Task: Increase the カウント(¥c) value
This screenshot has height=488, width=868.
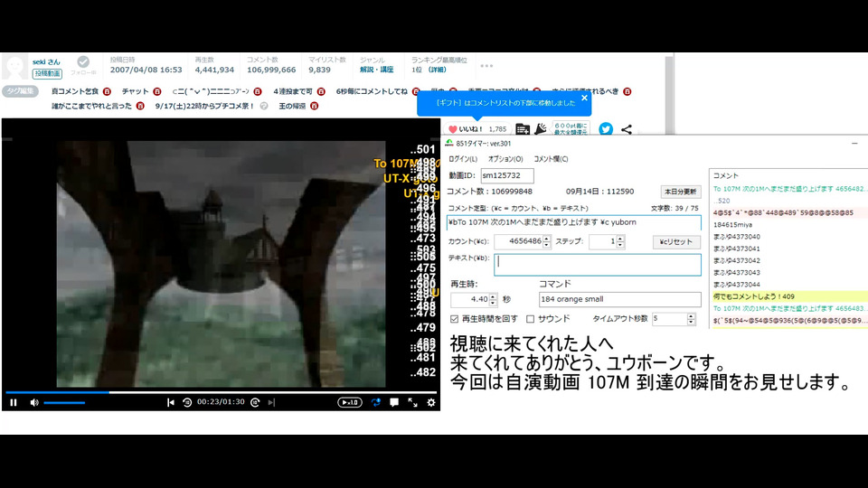Action: [x=547, y=239]
